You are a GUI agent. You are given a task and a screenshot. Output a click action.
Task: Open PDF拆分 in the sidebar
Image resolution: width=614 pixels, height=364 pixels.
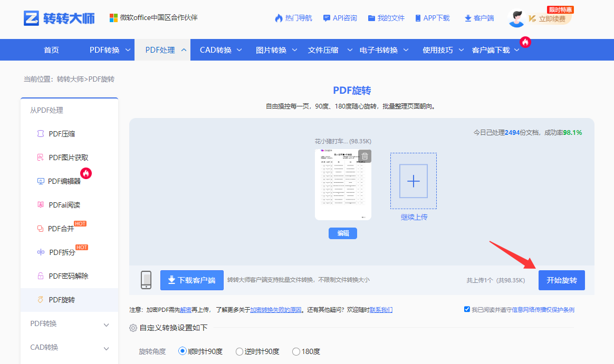point(62,252)
